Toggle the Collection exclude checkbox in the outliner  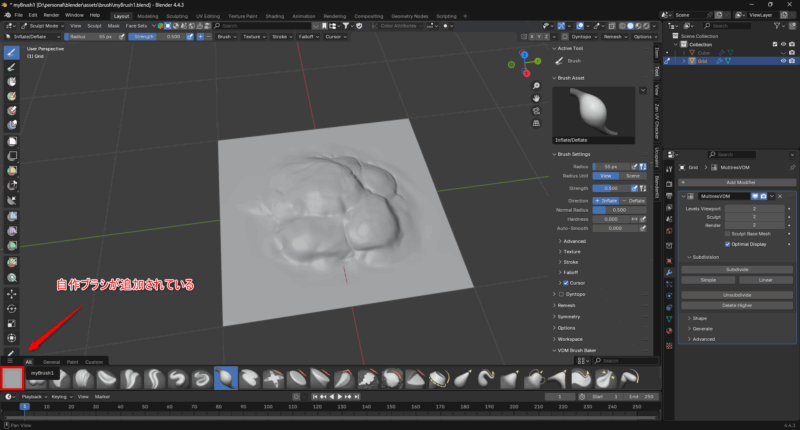tap(775, 44)
